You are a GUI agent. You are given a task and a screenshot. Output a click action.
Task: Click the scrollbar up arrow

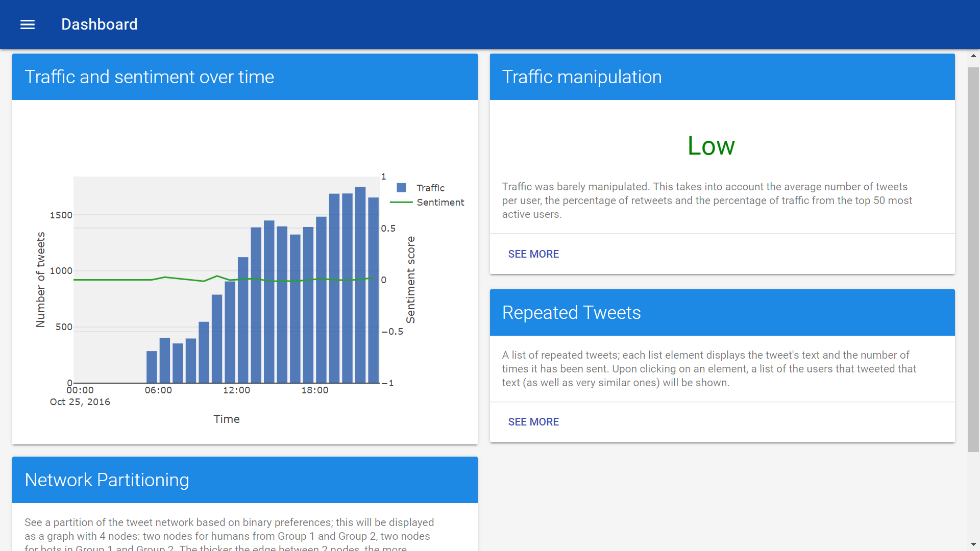(x=974, y=56)
